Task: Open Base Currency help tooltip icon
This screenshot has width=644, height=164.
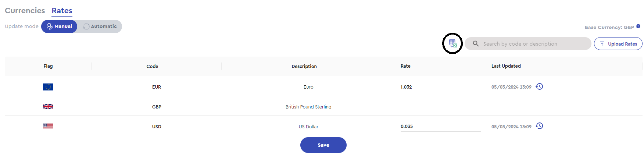Action: [638, 26]
